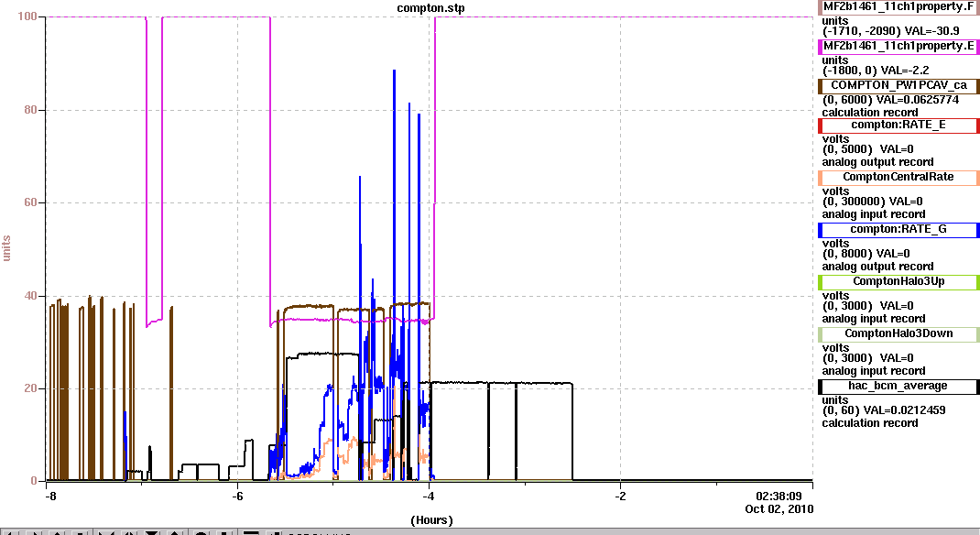Select the ComptonHalo3Up curve label
Viewport: 980px width, 535px height.
tap(898, 281)
